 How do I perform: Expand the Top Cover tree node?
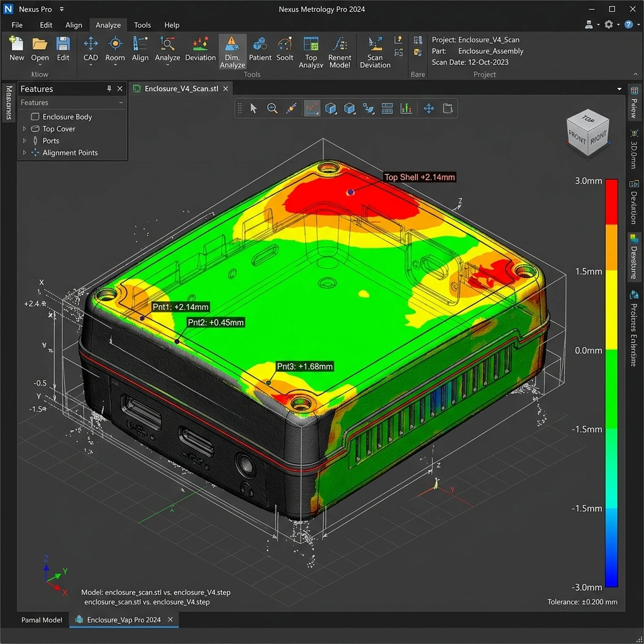(25, 128)
